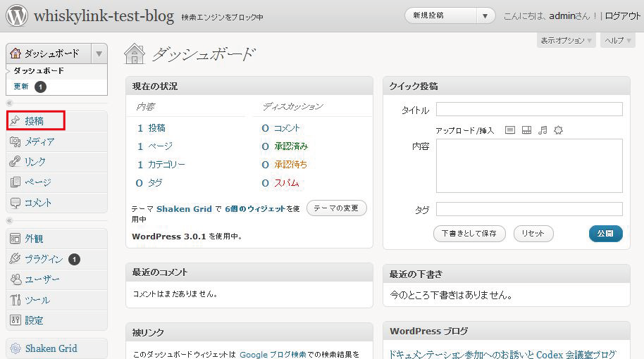Click the whiskylink-test-blog site title
The height and width of the screenshot is (359, 644).
tap(104, 16)
